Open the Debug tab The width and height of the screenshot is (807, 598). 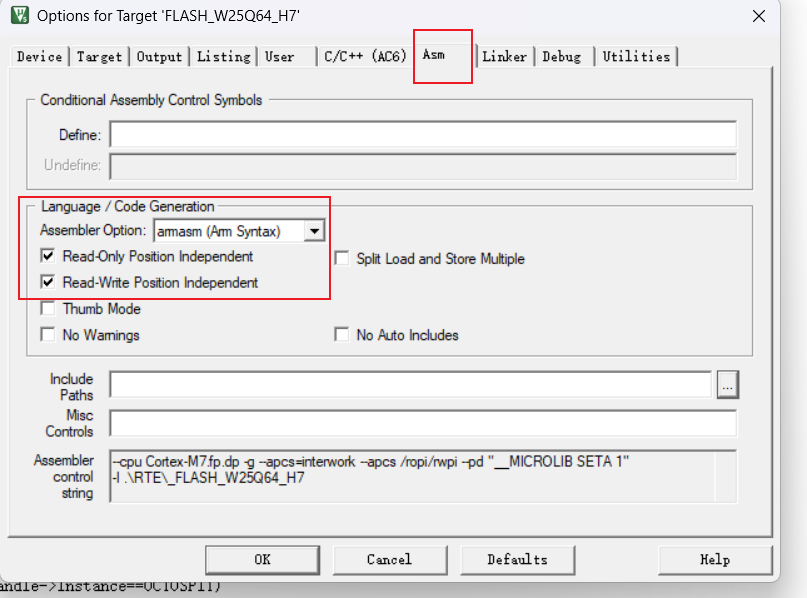click(x=564, y=56)
